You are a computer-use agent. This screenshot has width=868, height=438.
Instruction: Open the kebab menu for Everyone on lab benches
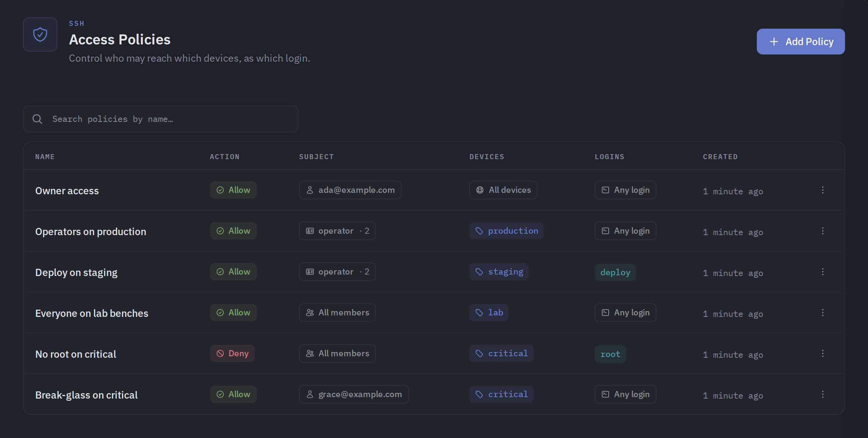(823, 313)
